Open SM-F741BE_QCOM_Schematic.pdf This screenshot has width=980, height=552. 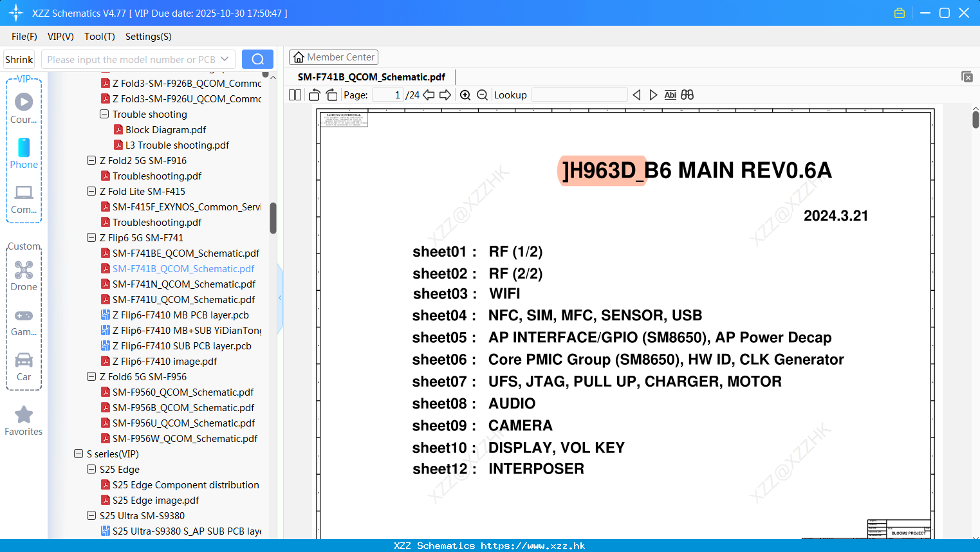point(180,253)
